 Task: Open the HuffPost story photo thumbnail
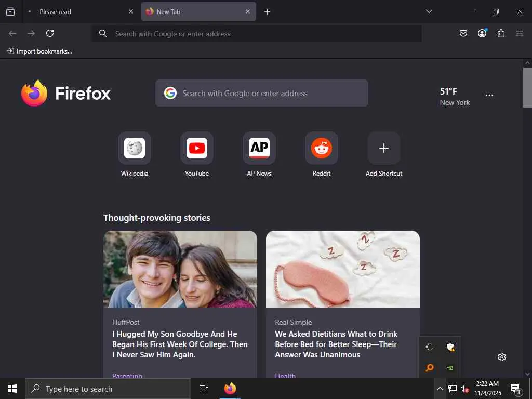click(180, 269)
